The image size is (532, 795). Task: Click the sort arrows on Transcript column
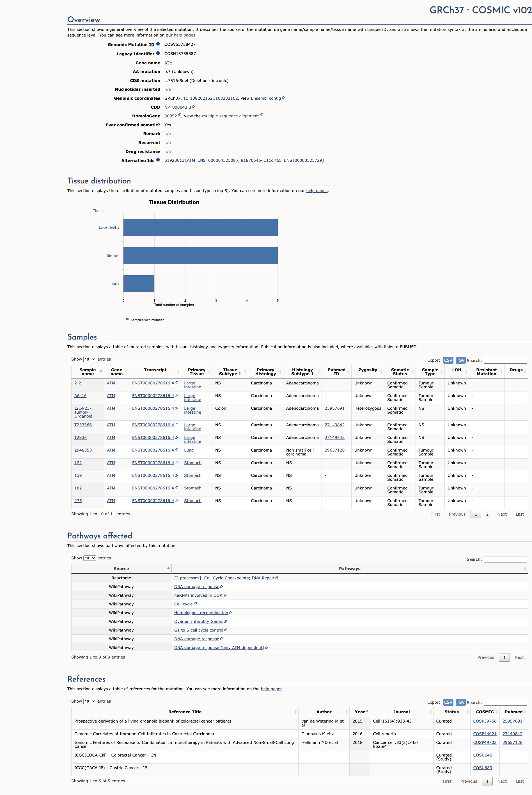(x=178, y=372)
